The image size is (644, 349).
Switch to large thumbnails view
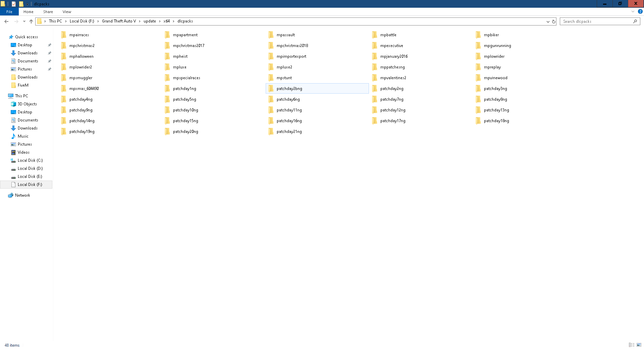click(639, 345)
